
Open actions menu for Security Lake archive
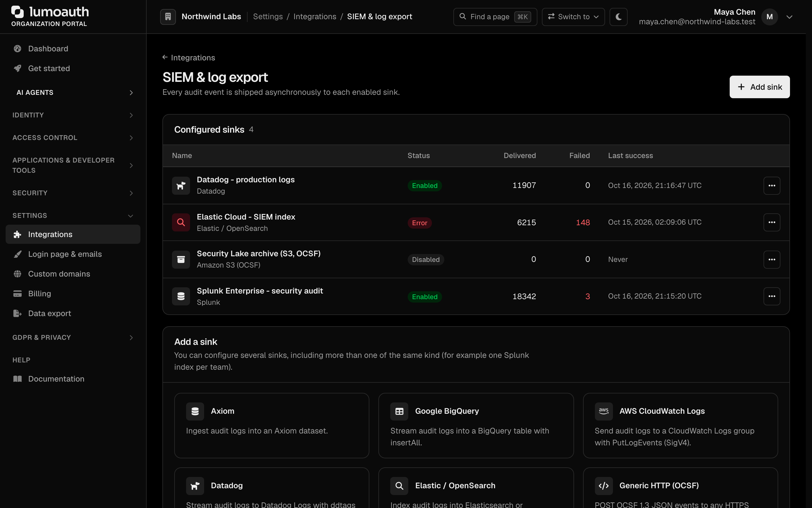click(772, 259)
